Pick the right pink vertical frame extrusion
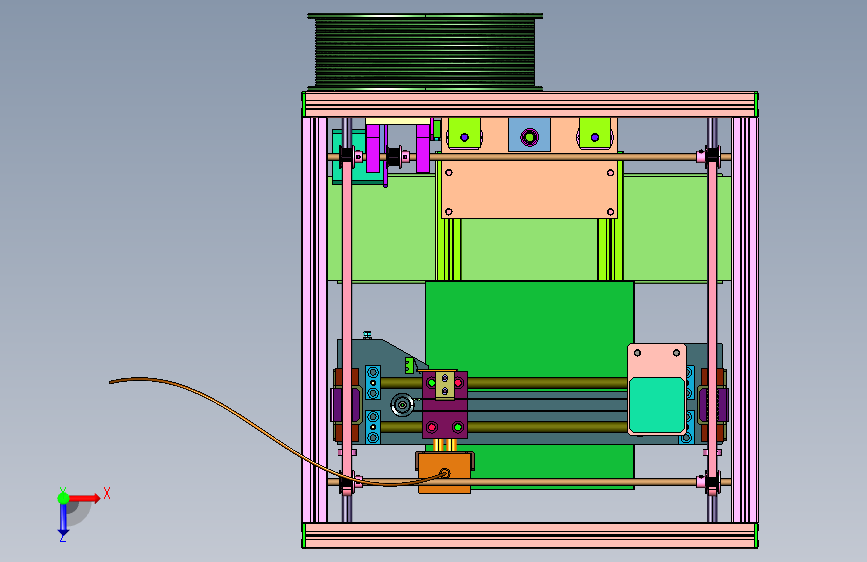 coord(745,320)
